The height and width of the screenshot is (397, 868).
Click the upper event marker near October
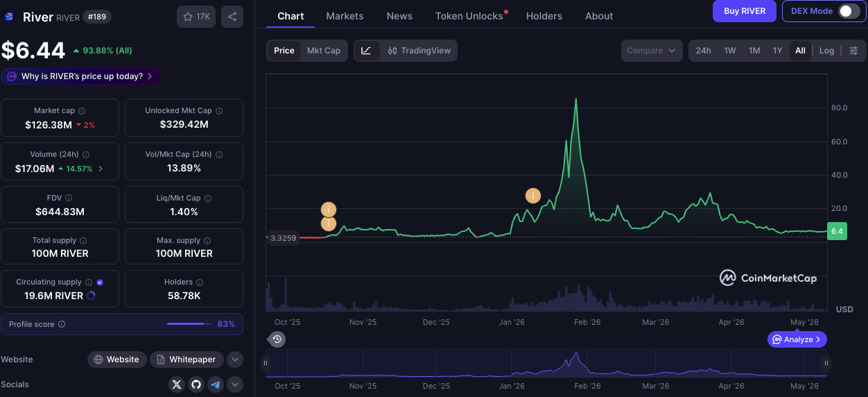(329, 210)
